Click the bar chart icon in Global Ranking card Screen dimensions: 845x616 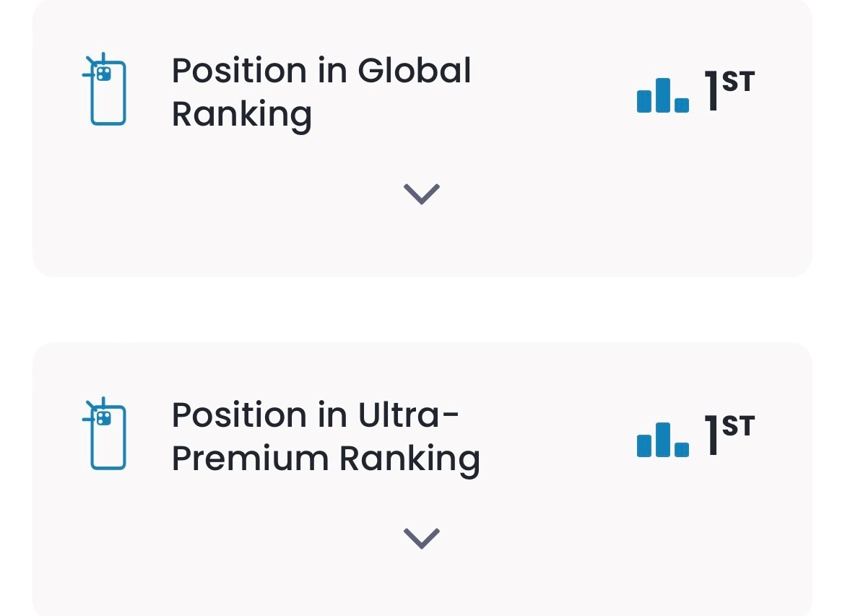662,95
